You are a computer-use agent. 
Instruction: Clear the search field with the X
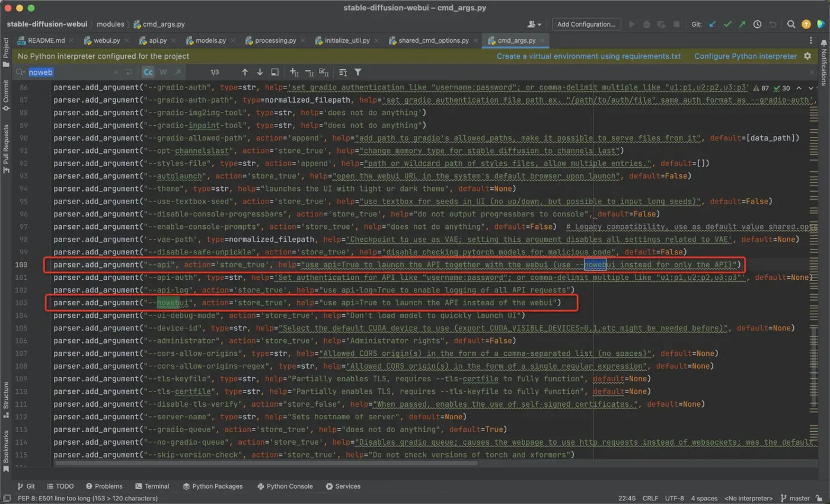point(115,72)
